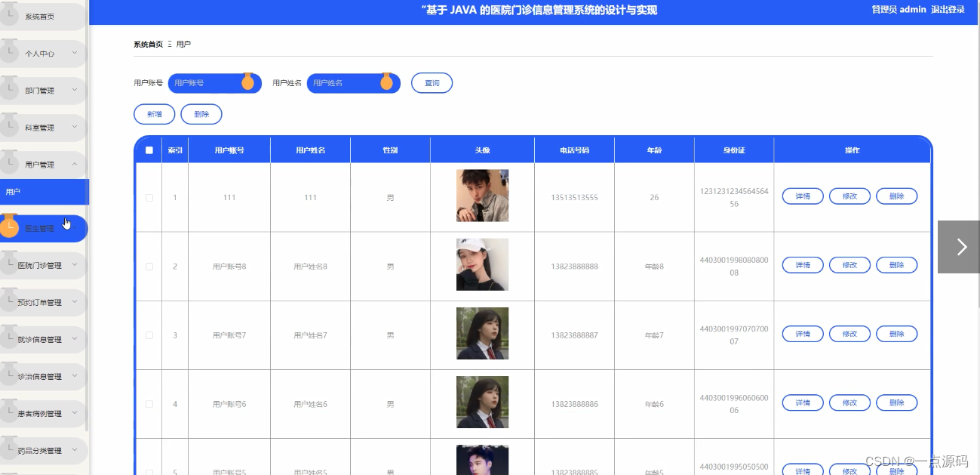Select the 用户 submenu item
This screenshot has width=980, height=475.
coord(45,192)
